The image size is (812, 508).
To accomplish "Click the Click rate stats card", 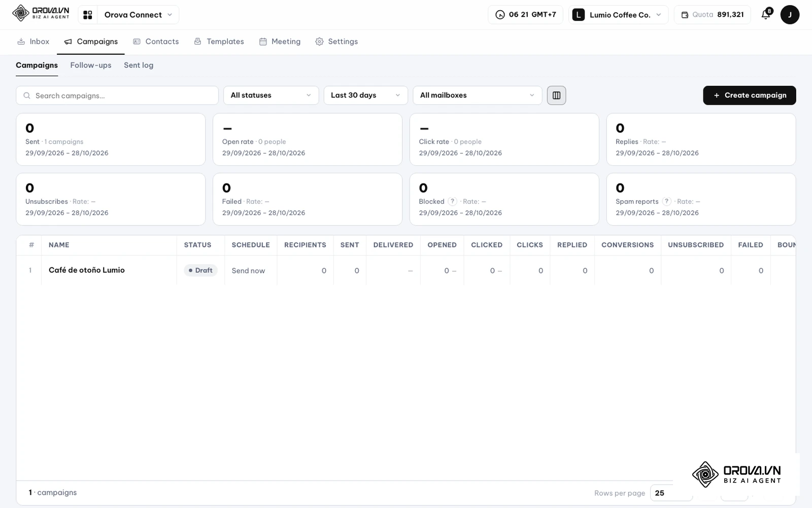I will pos(504,139).
